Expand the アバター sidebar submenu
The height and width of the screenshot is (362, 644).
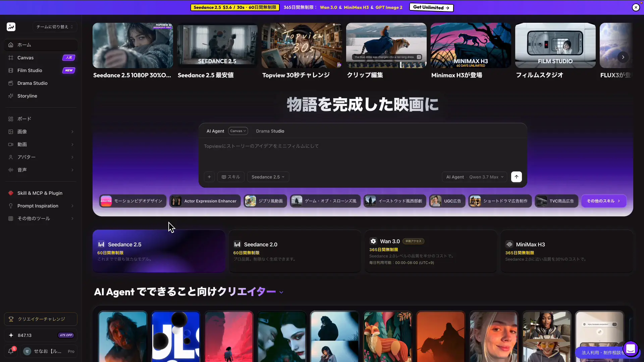72,157
